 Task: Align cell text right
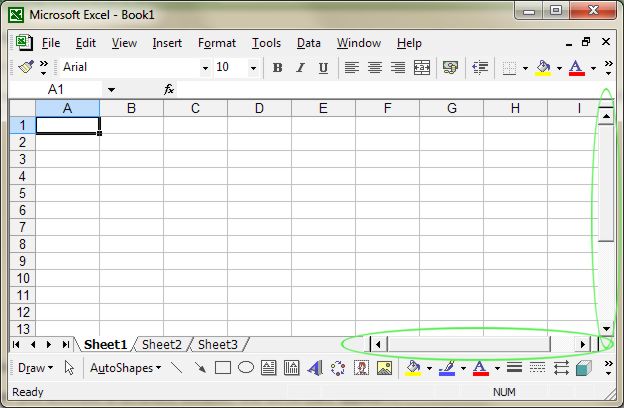coord(398,68)
